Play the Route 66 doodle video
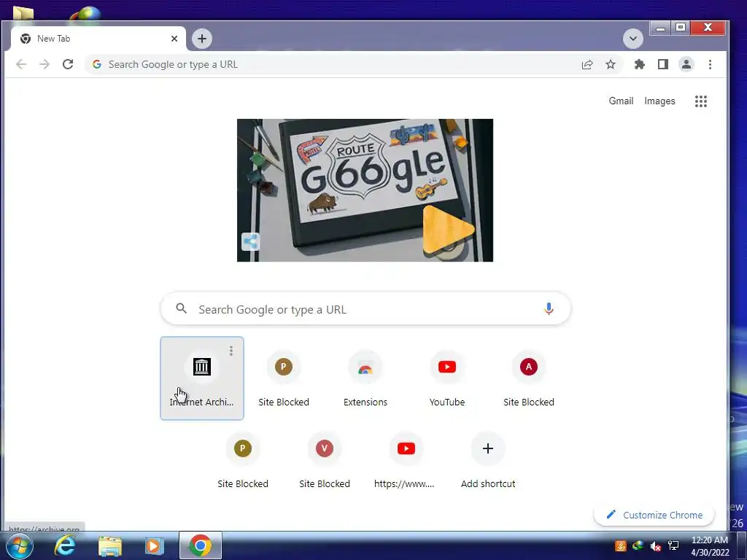The width and height of the screenshot is (747, 560). point(448,230)
